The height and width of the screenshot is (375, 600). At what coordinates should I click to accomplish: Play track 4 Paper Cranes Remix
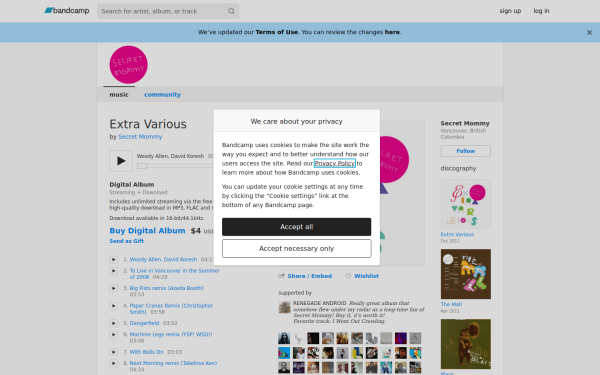(x=113, y=306)
